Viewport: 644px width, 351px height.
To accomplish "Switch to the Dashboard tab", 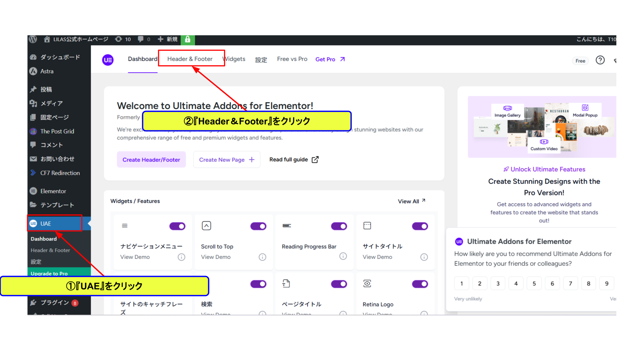I will click(x=142, y=59).
